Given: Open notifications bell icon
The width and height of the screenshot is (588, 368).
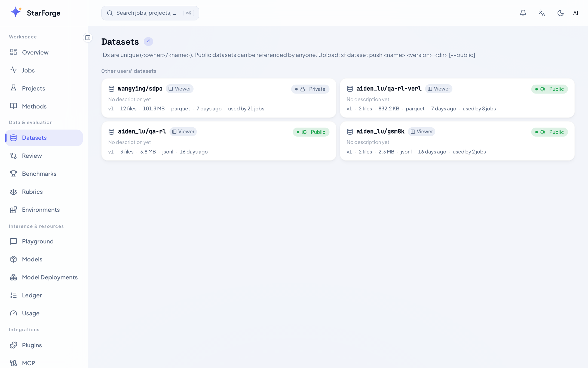Looking at the screenshot, I should coord(523,13).
